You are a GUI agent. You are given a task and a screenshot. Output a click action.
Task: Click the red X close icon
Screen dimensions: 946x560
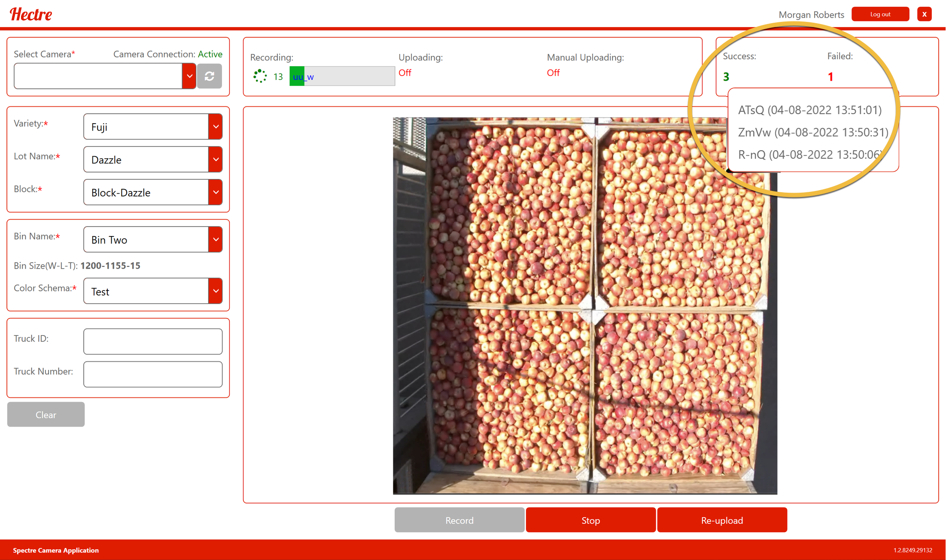pyautogui.click(x=924, y=14)
